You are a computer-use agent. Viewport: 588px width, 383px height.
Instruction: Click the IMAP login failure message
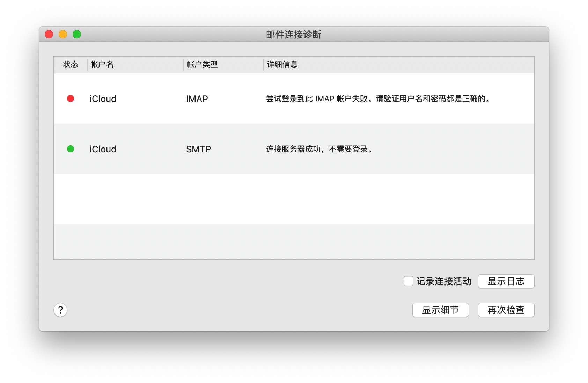[378, 99]
